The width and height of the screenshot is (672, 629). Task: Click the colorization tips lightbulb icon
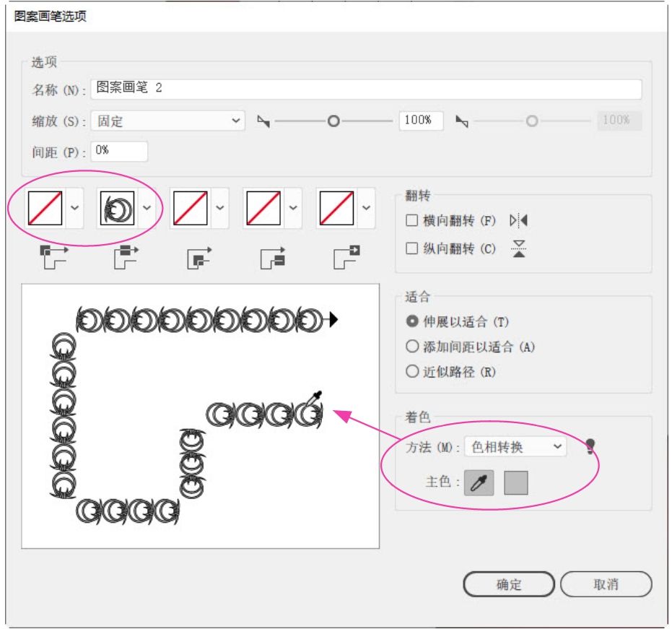click(x=590, y=446)
